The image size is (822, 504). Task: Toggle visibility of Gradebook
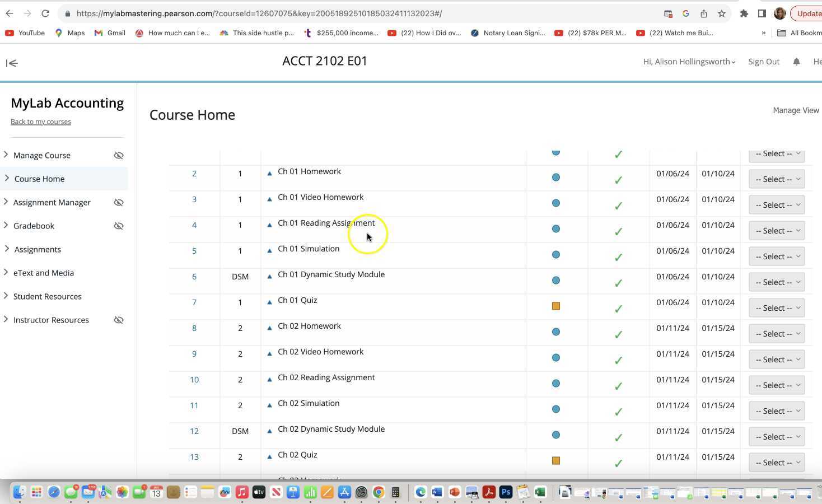click(x=118, y=226)
